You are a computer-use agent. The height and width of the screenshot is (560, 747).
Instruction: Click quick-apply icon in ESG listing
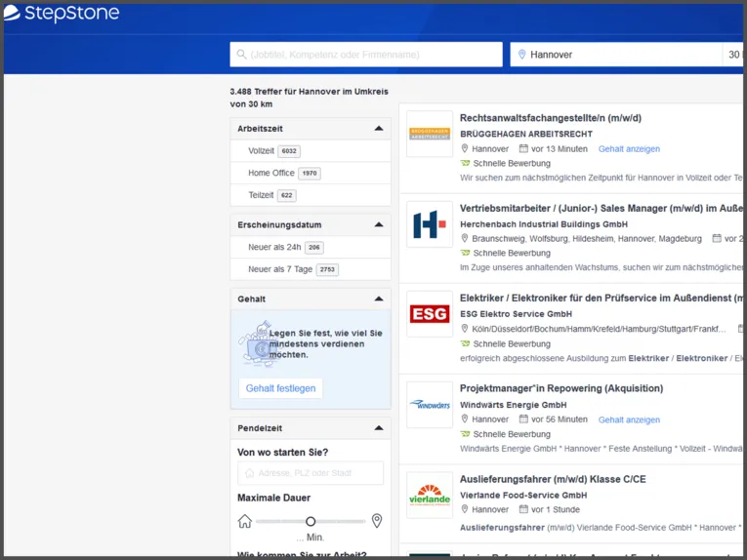click(465, 343)
